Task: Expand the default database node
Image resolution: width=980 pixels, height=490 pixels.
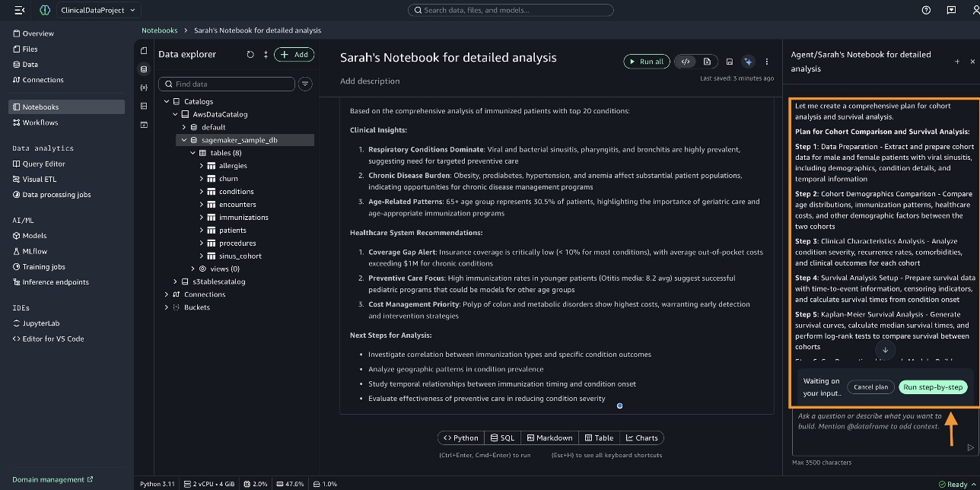Action: [x=184, y=127]
